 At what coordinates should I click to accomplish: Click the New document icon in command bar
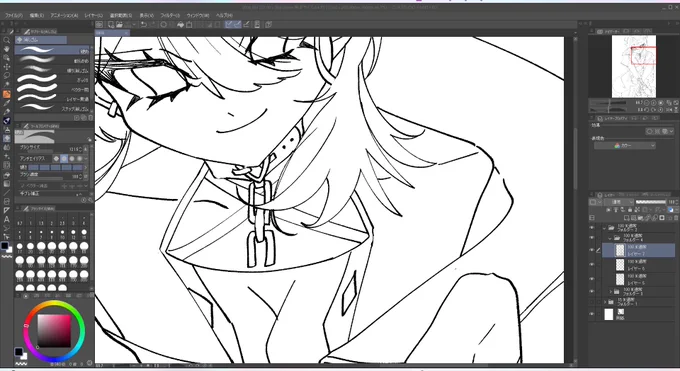coord(111,25)
